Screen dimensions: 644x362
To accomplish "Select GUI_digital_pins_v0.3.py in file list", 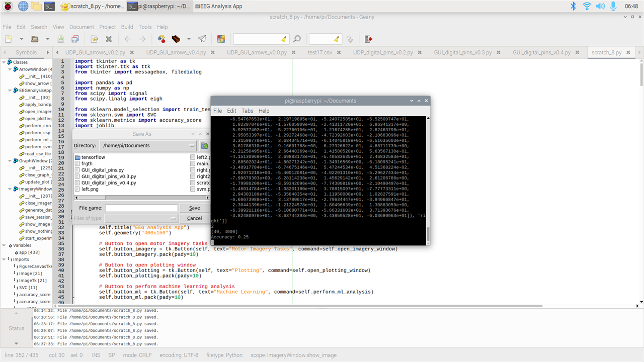I will (105, 176).
